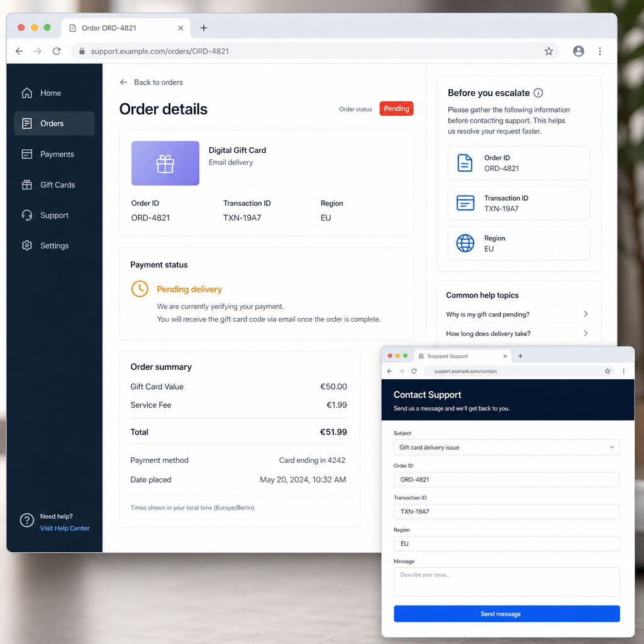Screen dimensions: 644x644
Task: Click the info icon beside Before you escalate
Action: [538, 93]
